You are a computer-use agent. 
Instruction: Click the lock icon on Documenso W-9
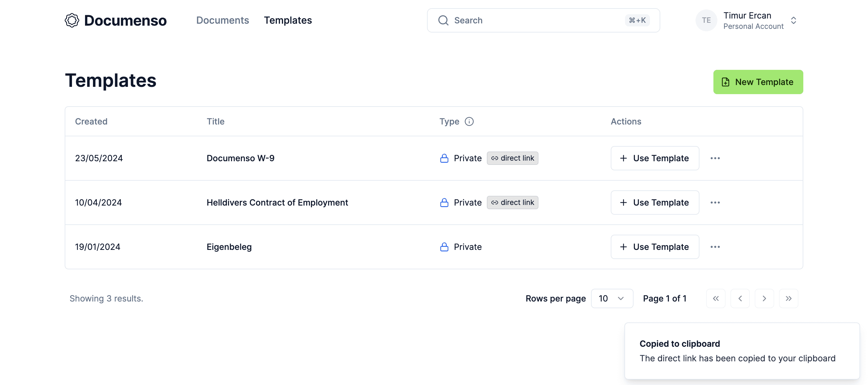[x=444, y=158]
